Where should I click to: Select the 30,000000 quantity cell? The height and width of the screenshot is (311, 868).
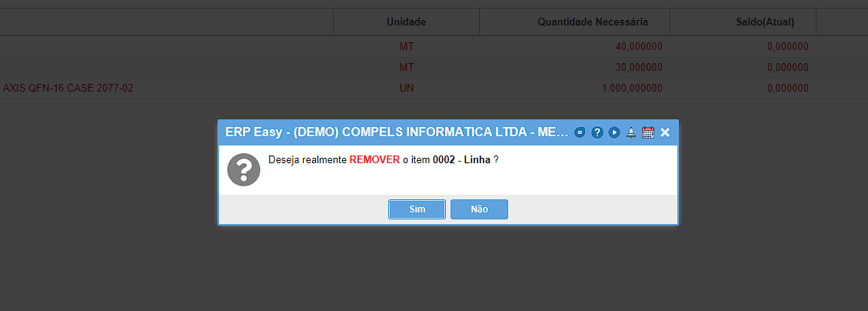coord(639,68)
